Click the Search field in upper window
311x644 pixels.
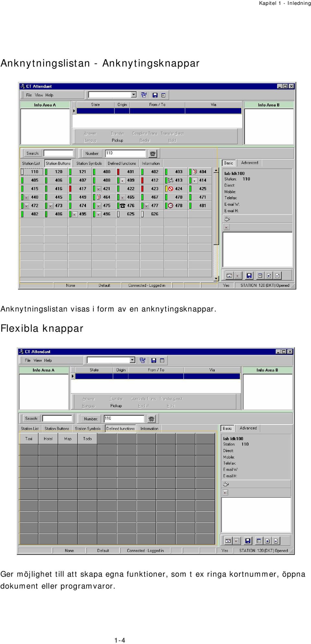tap(59, 153)
